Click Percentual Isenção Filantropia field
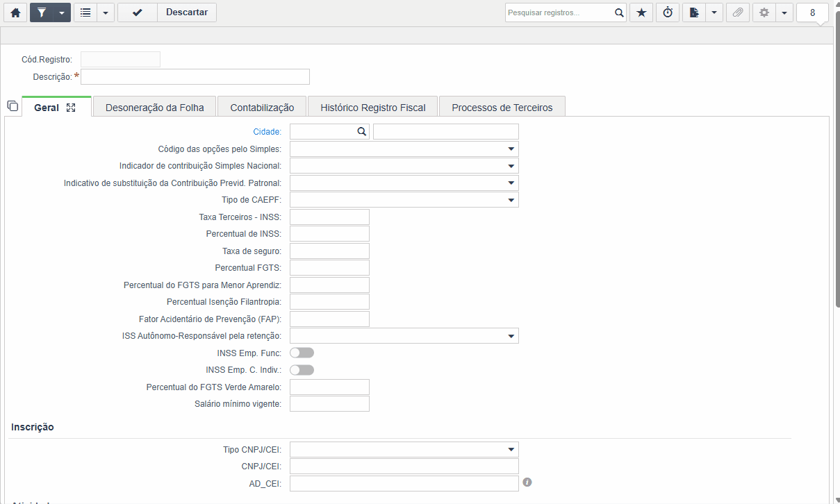This screenshot has width=840, height=504. point(329,302)
